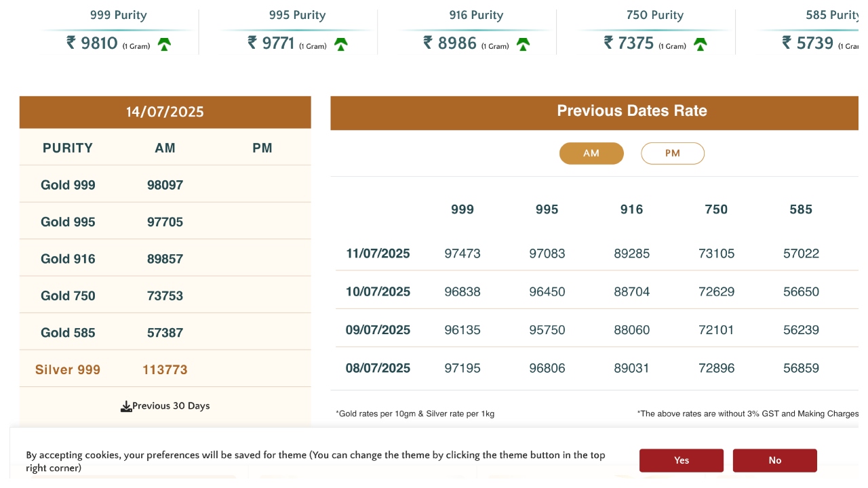Viewport: 868px width, 488px height.
Task: Open the Previous 30 Days link
Action: pyautogui.click(x=171, y=406)
